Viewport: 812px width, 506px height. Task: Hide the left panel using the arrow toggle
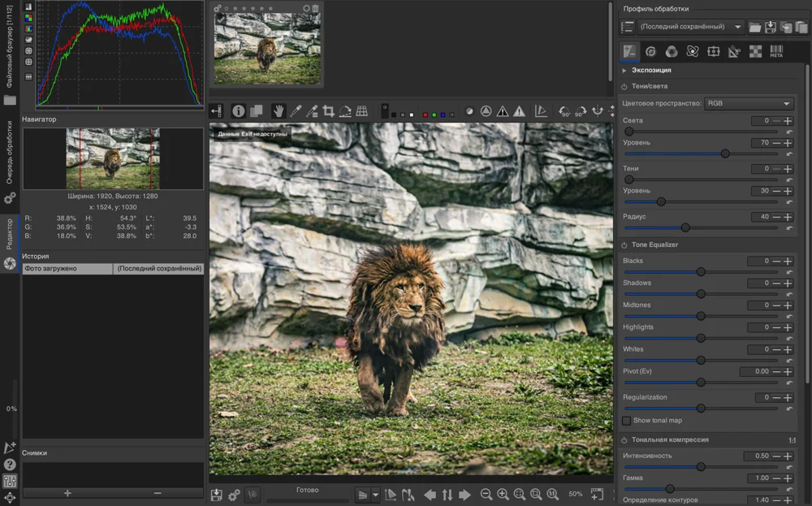click(x=217, y=110)
